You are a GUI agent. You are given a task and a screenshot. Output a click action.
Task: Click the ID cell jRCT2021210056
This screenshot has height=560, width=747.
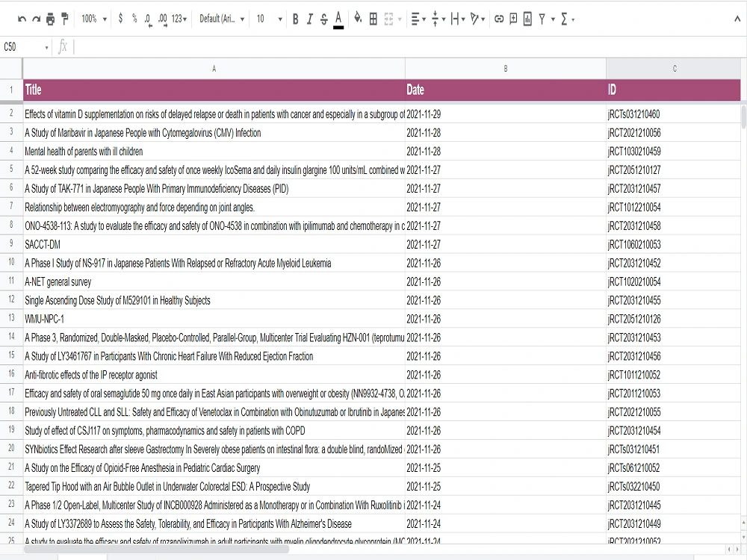pos(674,133)
